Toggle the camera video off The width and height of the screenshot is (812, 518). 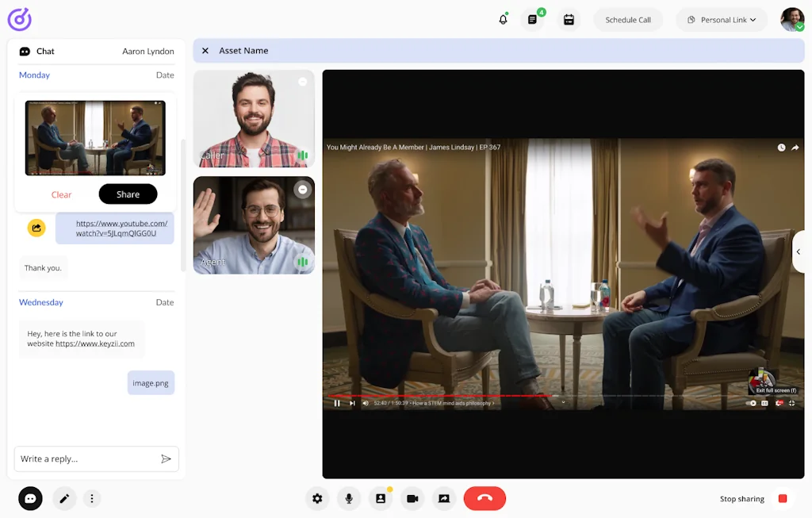(412, 498)
